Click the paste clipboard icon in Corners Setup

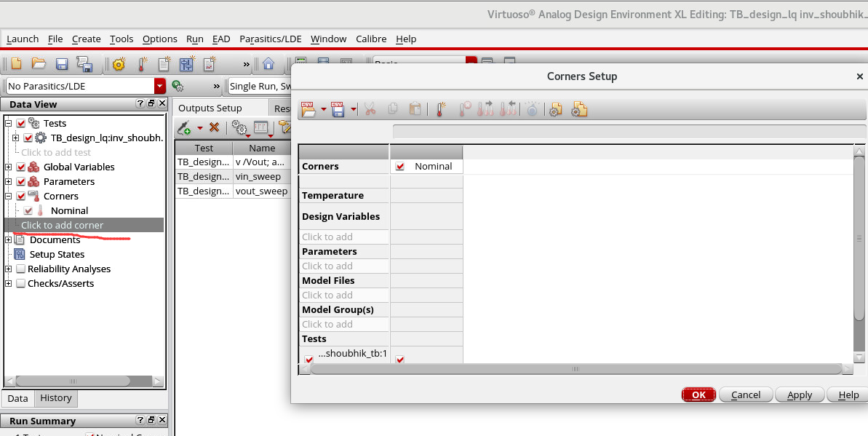415,108
